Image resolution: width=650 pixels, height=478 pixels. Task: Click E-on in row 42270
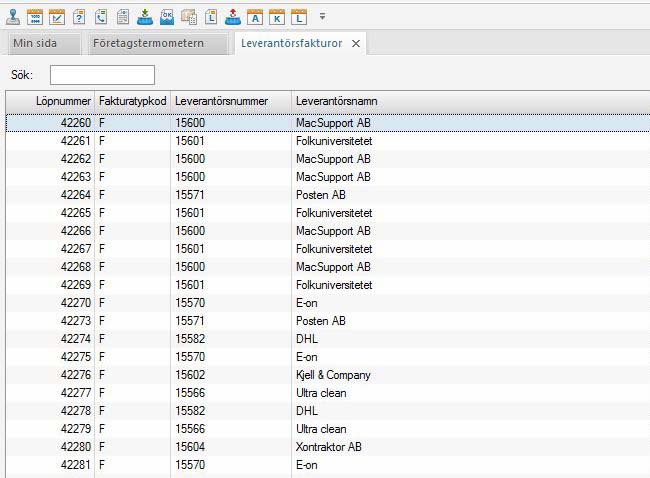[307, 303]
